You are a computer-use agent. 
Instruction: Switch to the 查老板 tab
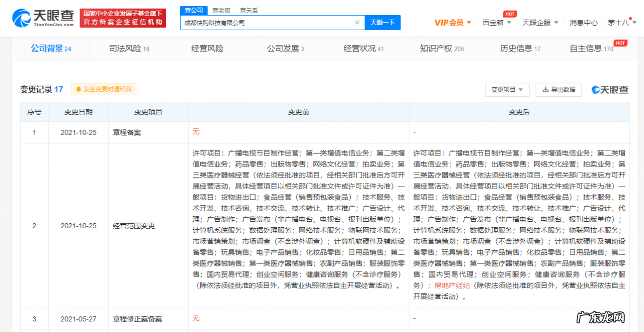pos(220,10)
